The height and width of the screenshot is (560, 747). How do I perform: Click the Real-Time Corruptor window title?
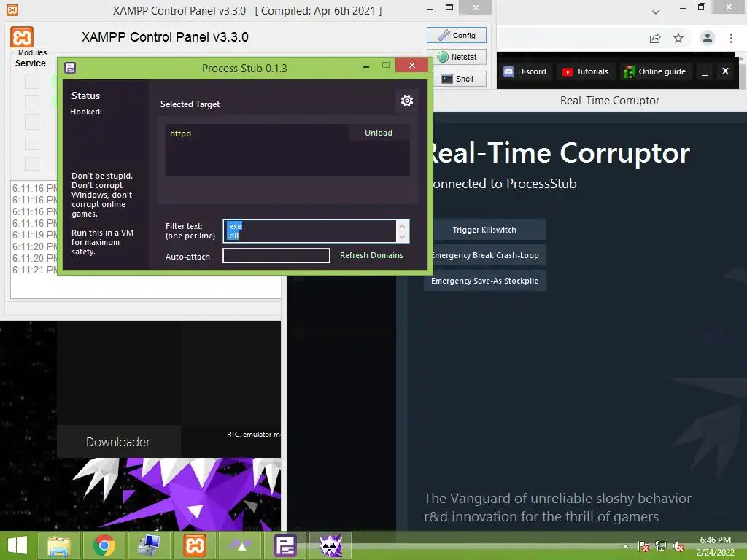(x=609, y=101)
